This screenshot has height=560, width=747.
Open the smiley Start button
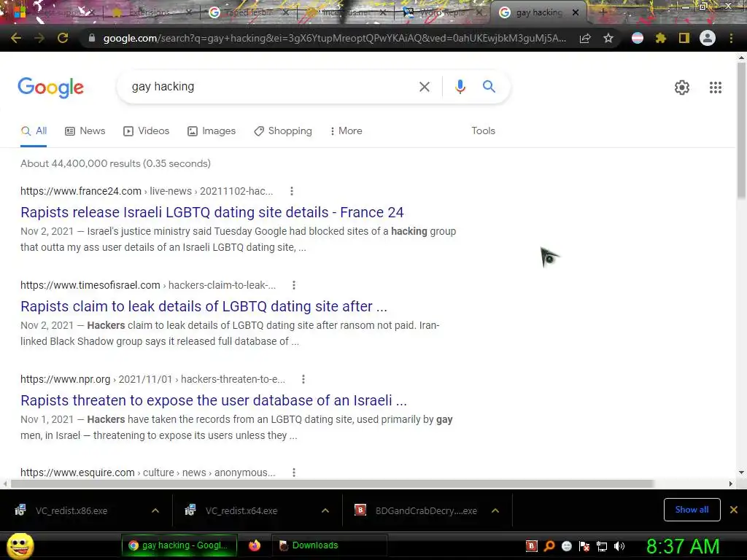click(x=20, y=546)
